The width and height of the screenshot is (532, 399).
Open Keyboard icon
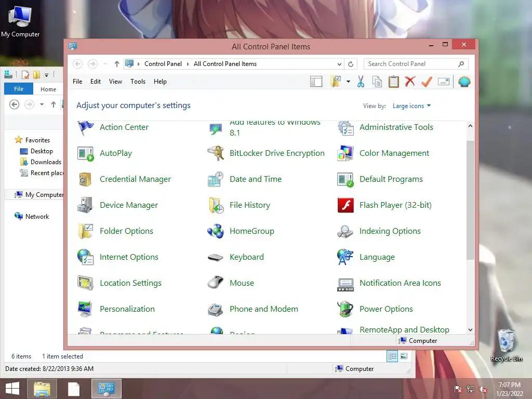click(x=216, y=257)
